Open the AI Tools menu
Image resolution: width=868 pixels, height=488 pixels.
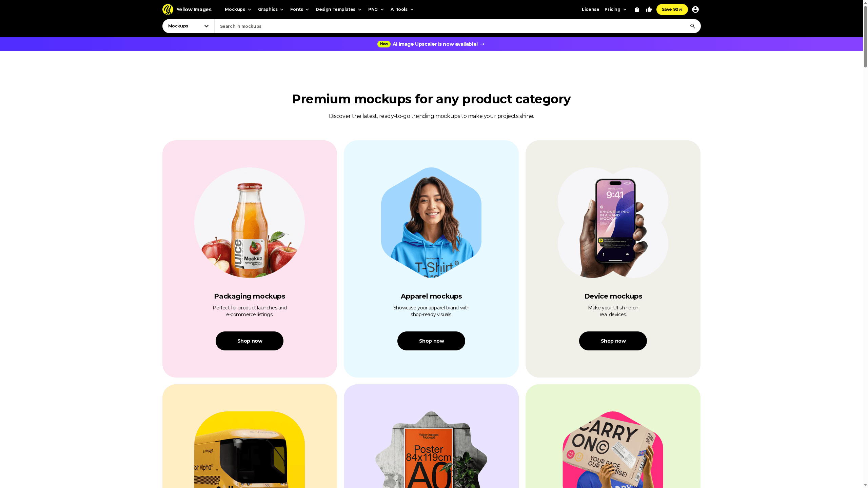point(402,9)
